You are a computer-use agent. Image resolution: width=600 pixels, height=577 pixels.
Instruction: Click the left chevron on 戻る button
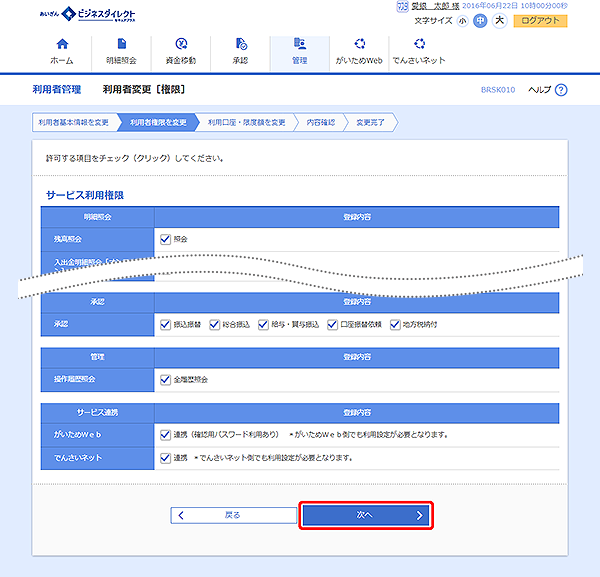tap(181, 515)
